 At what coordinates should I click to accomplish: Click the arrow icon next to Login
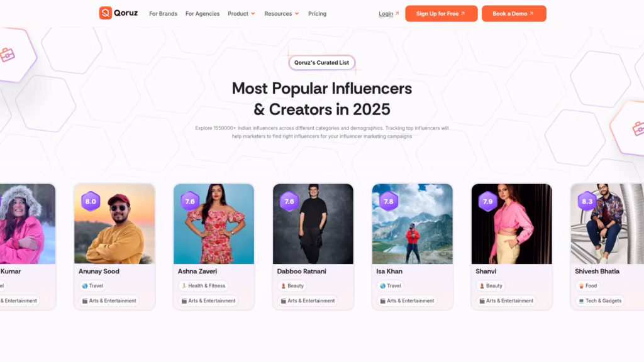click(x=397, y=14)
